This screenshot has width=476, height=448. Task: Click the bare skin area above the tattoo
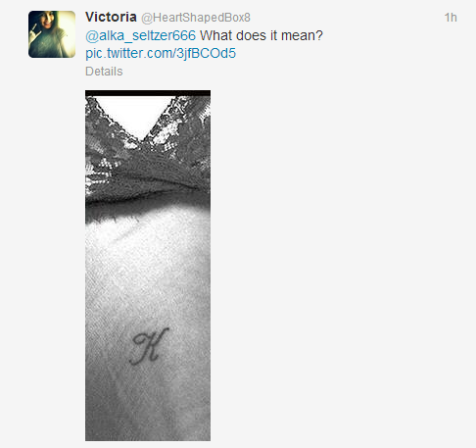tap(148, 272)
